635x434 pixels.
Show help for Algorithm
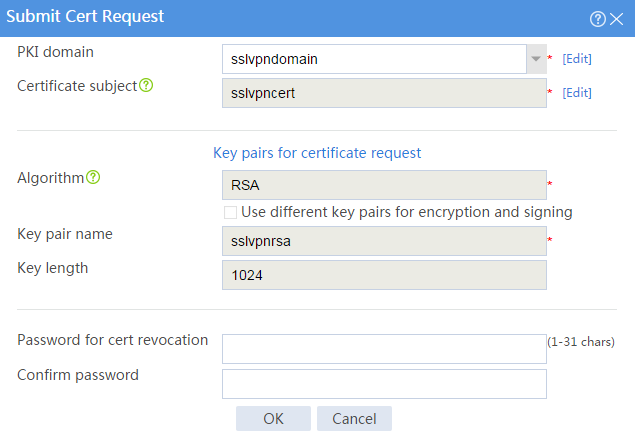[x=93, y=177]
